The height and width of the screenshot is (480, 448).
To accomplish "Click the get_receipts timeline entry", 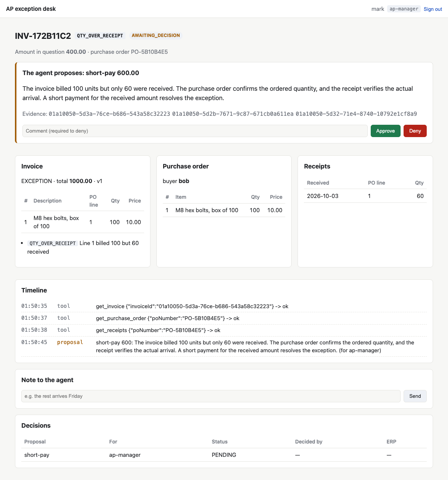I will [224, 330].
